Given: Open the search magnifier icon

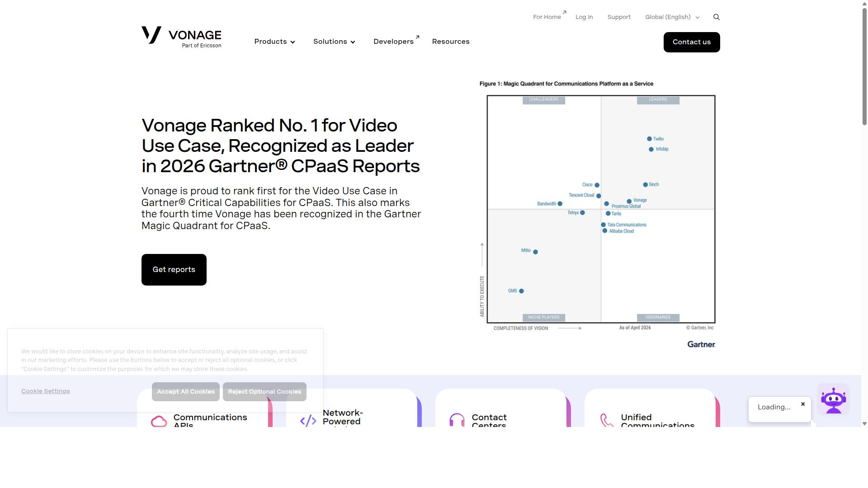Looking at the screenshot, I should point(717,17).
